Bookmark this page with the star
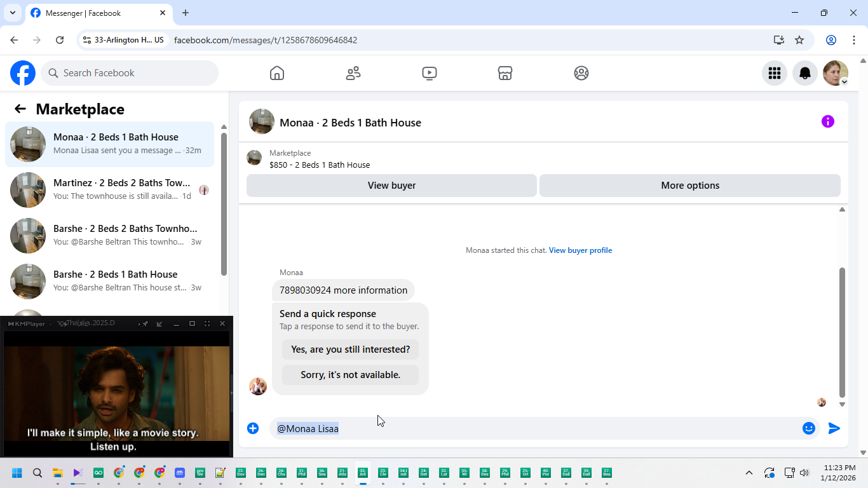This screenshot has height=488, width=868. pos(799,40)
